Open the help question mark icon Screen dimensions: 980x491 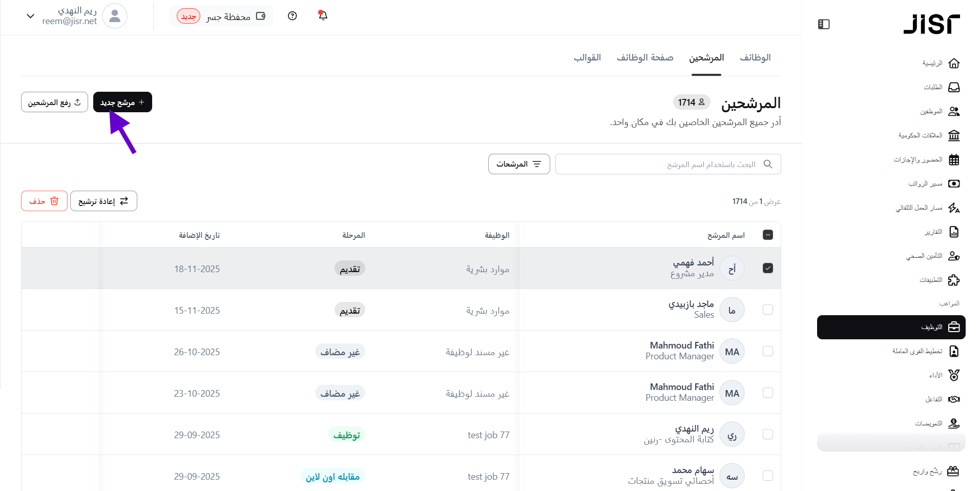293,16
